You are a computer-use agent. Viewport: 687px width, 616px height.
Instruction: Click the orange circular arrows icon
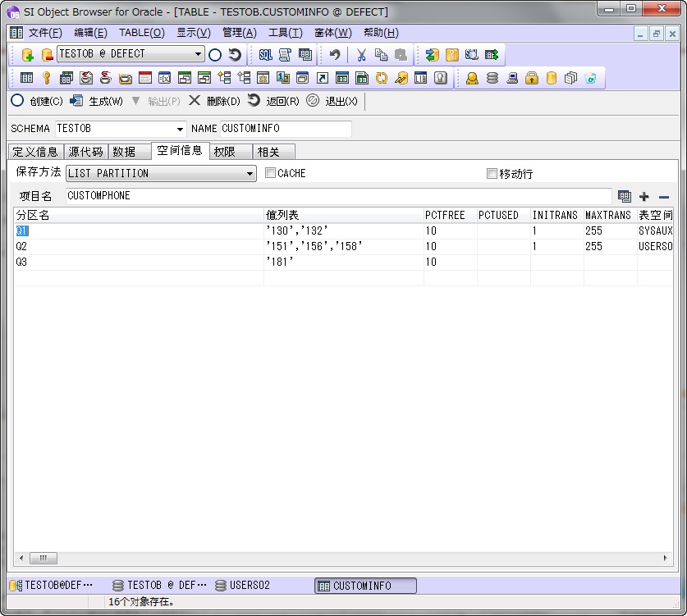click(382, 78)
